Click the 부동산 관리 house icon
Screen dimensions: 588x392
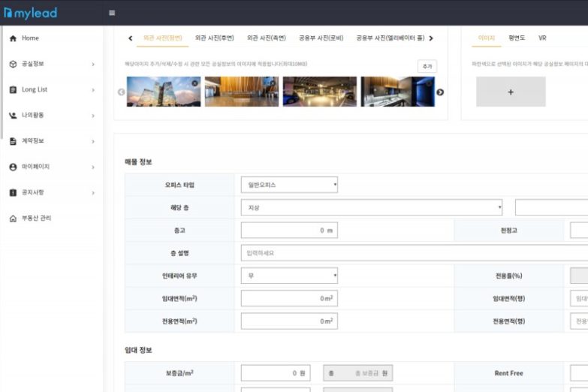(13, 219)
